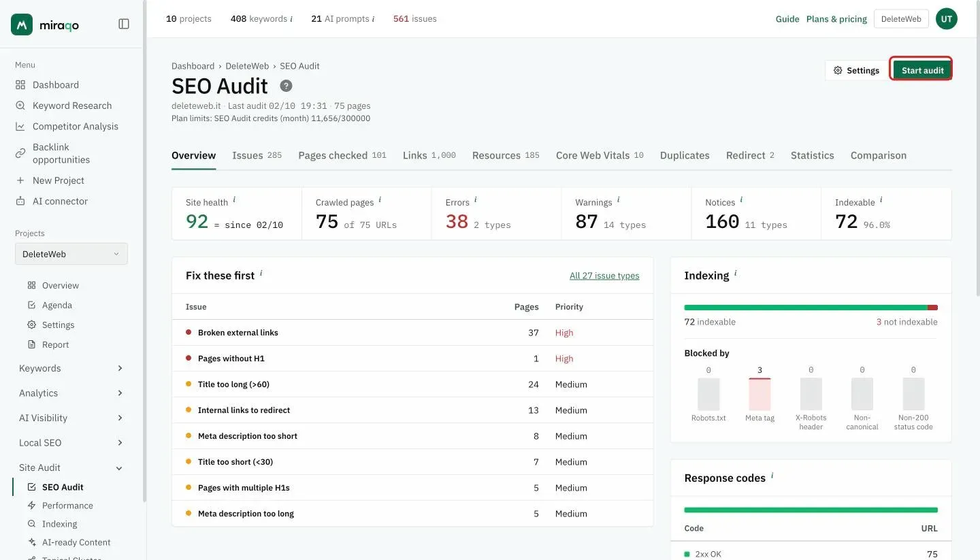Viewport: 980px width, 560px height.
Task: Click the Backlink opportunities link icon
Action: (x=20, y=153)
